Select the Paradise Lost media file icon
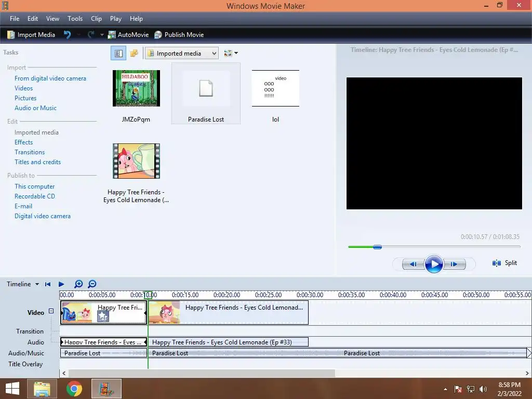Image resolution: width=532 pixels, height=399 pixels. [x=206, y=88]
